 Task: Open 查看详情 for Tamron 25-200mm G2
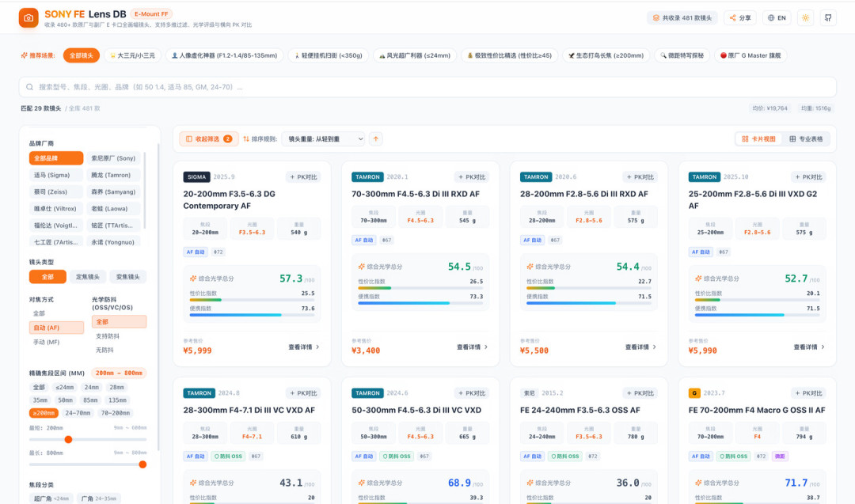[x=809, y=347]
